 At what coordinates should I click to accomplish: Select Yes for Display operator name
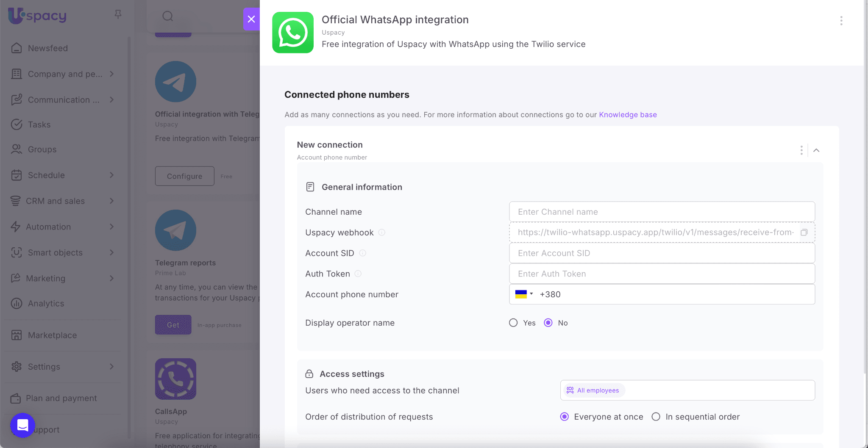point(513,323)
